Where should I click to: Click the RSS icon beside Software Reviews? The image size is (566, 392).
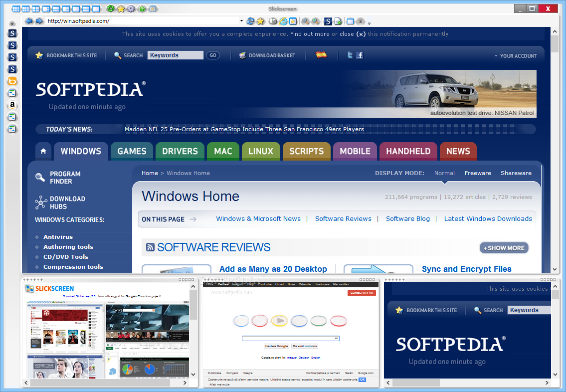coord(150,247)
